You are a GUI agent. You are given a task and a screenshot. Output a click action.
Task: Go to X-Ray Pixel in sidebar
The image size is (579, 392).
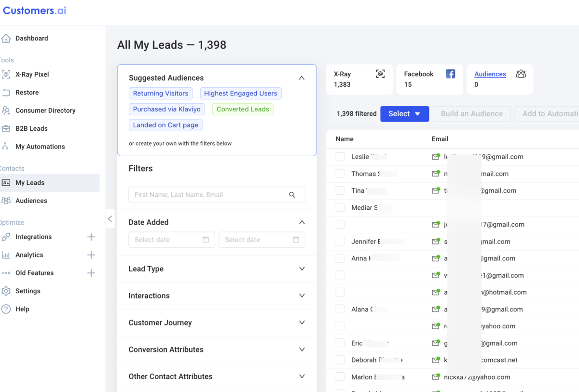click(x=32, y=74)
